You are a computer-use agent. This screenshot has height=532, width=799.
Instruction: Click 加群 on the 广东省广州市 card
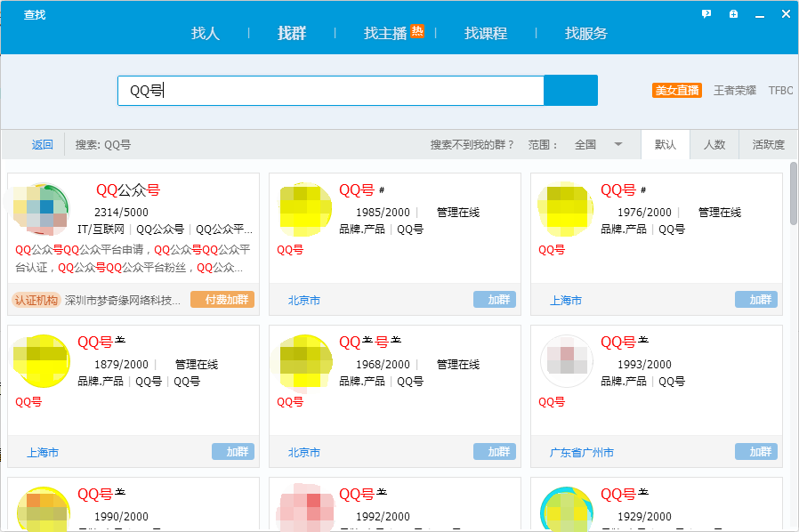point(756,451)
